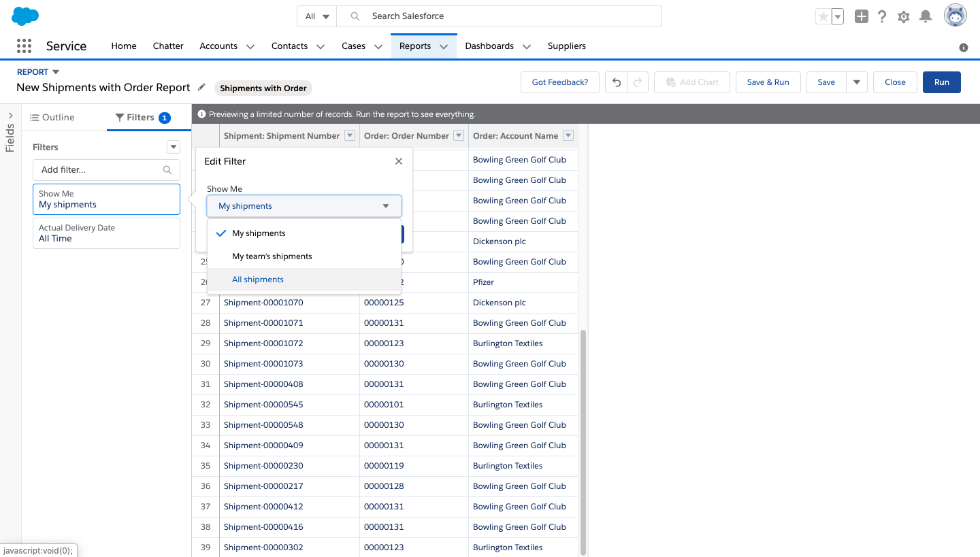Open the App Launcher grid icon

click(24, 46)
